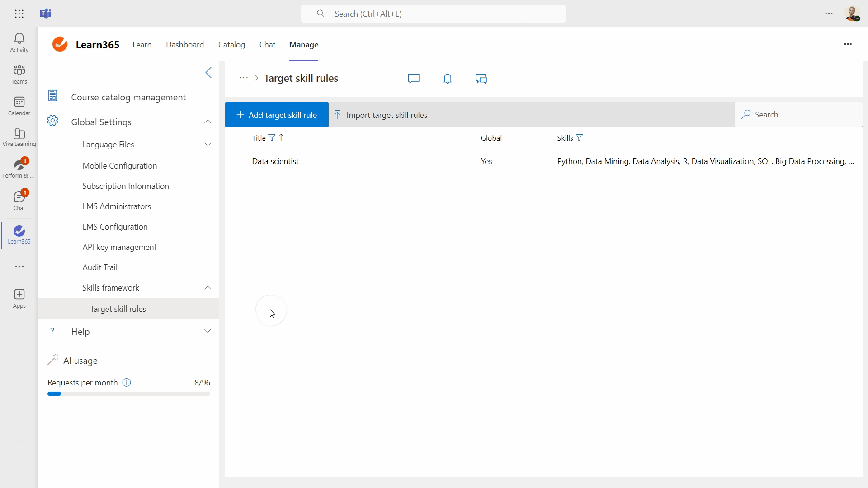The image size is (868, 488).
Task: Collapse the left navigation panel
Action: point(208,72)
